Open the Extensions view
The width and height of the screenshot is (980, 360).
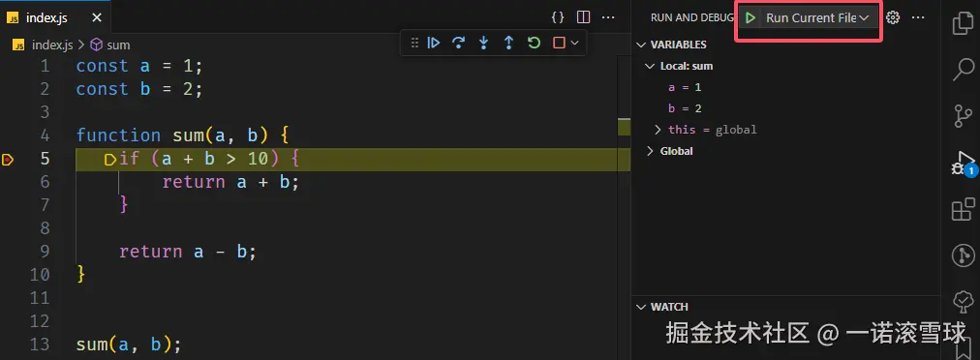click(x=964, y=209)
